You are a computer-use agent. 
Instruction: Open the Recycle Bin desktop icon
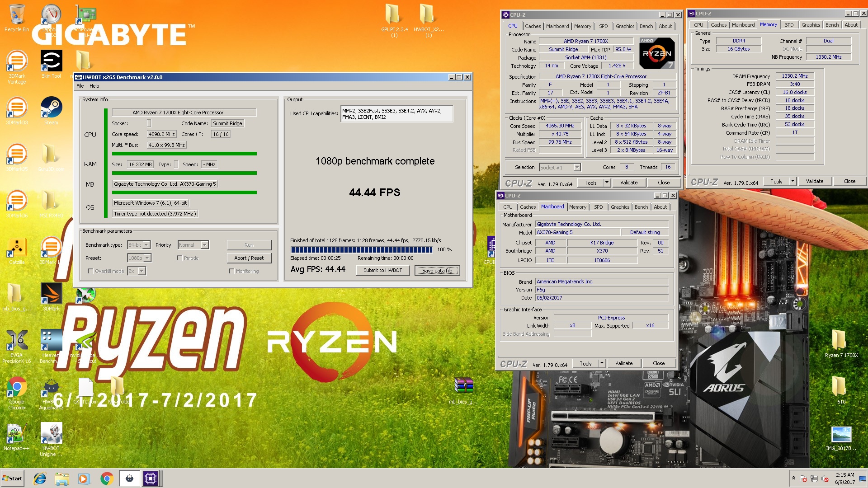17,18
